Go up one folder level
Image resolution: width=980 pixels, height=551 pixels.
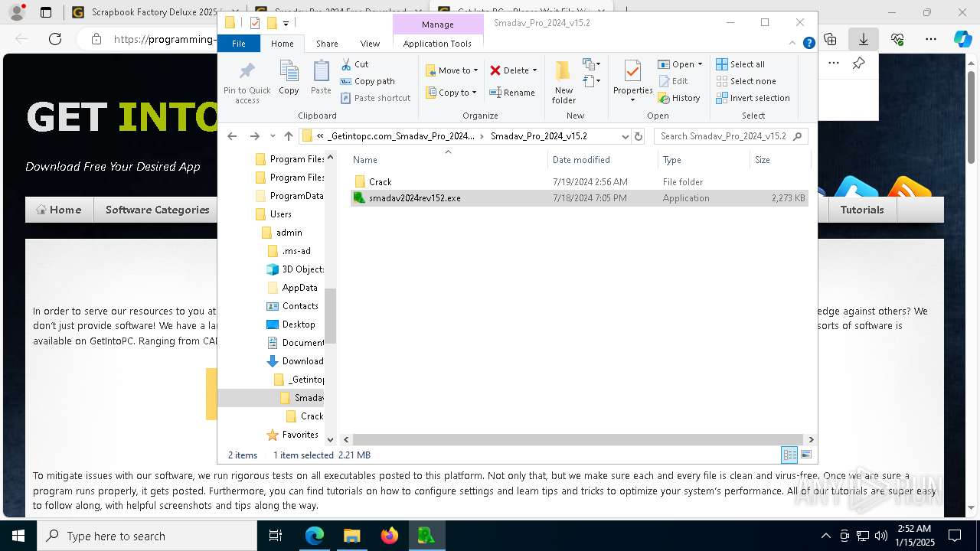288,136
